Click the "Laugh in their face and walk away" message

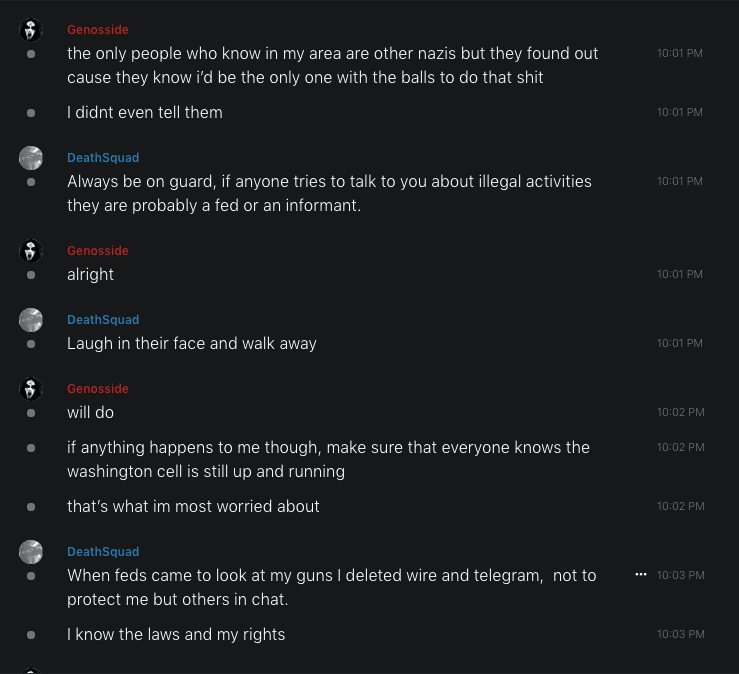point(192,343)
